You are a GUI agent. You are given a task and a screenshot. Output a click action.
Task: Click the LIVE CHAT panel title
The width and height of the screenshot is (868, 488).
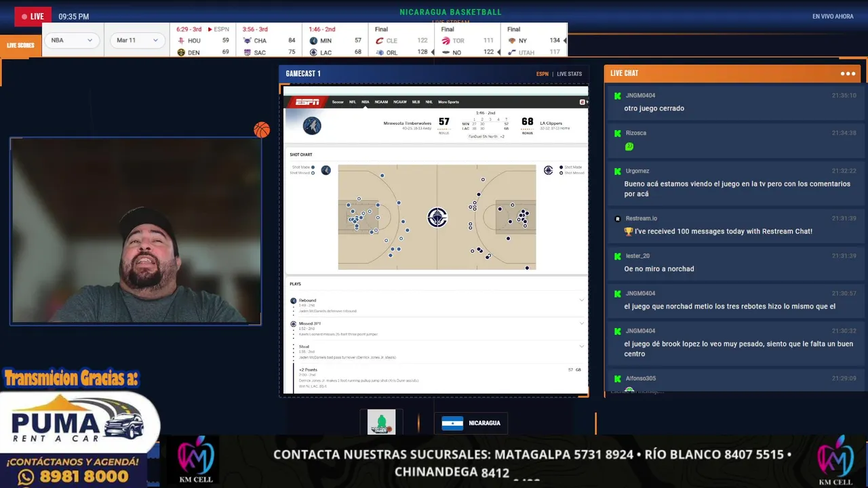click(624, 73)
